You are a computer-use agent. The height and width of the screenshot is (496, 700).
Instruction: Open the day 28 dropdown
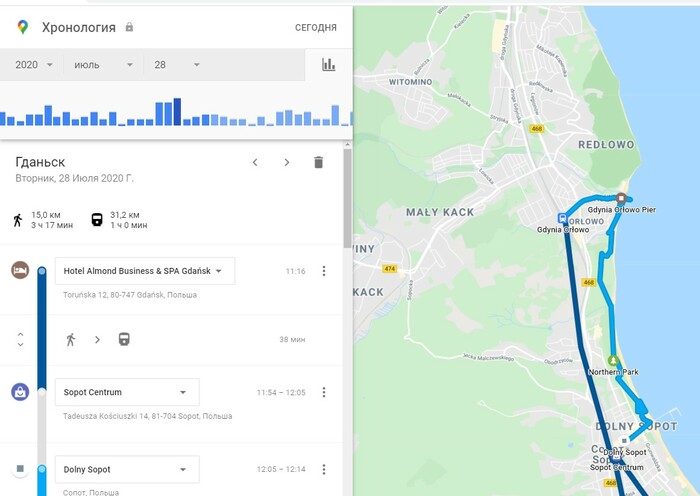pos(177,65)
